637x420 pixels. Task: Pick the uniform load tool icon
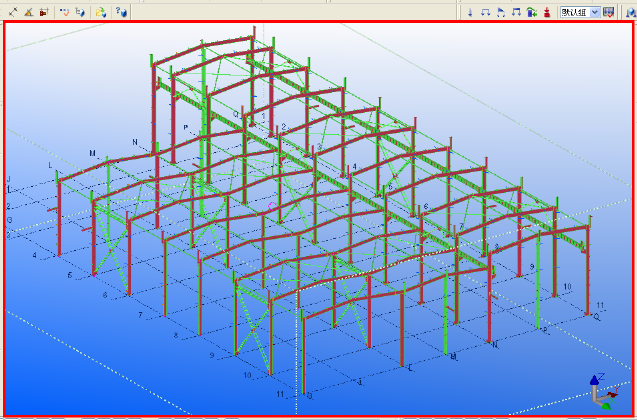(x=516, y=11)
